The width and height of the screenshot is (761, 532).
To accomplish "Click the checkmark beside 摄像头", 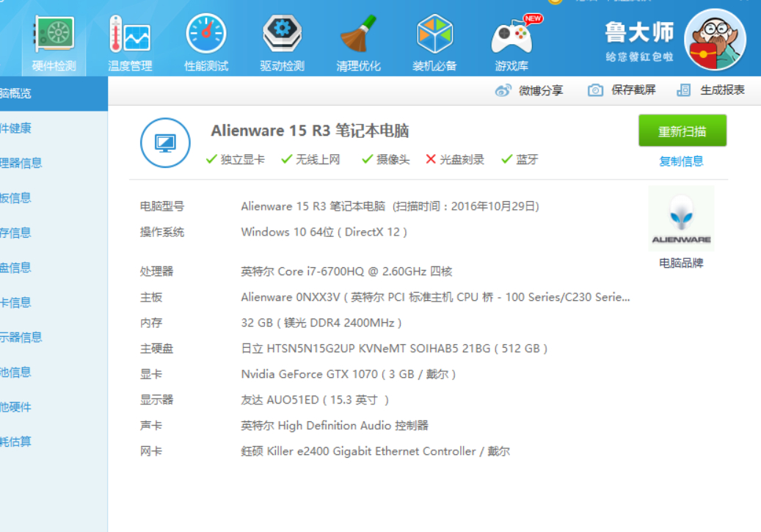I will 368,159.
